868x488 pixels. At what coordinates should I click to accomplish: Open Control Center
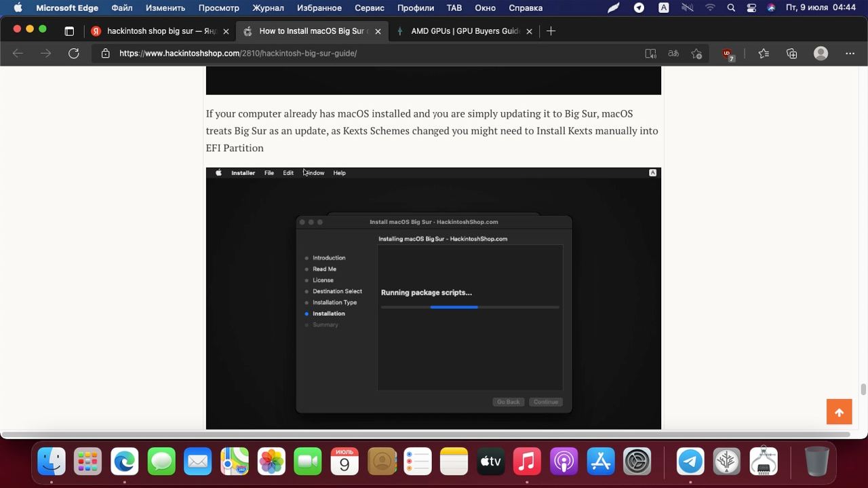[x=751, y=7]
